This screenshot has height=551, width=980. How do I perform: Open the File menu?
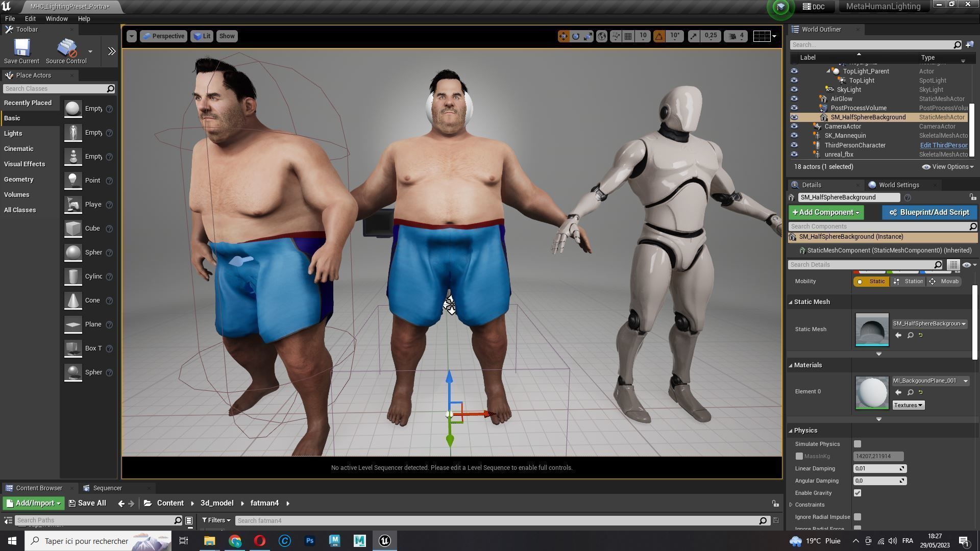[10, 18]
